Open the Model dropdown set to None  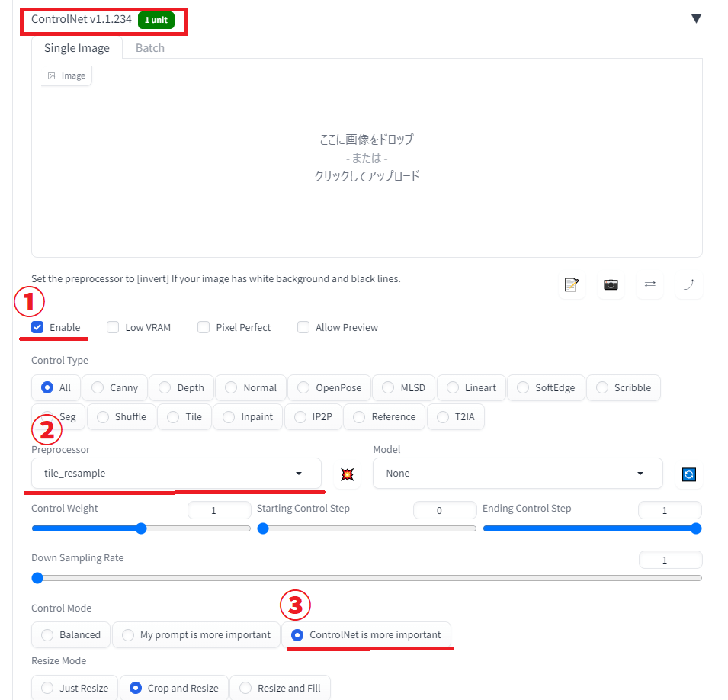(517, 474)
